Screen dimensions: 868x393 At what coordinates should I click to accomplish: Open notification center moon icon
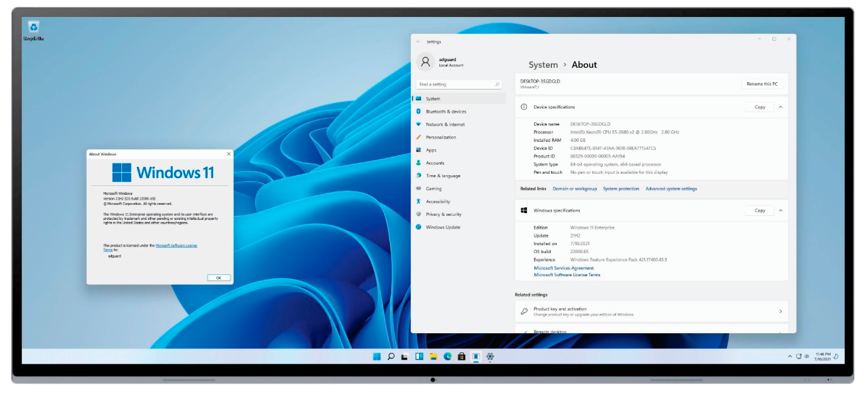[x=836, y=356]
